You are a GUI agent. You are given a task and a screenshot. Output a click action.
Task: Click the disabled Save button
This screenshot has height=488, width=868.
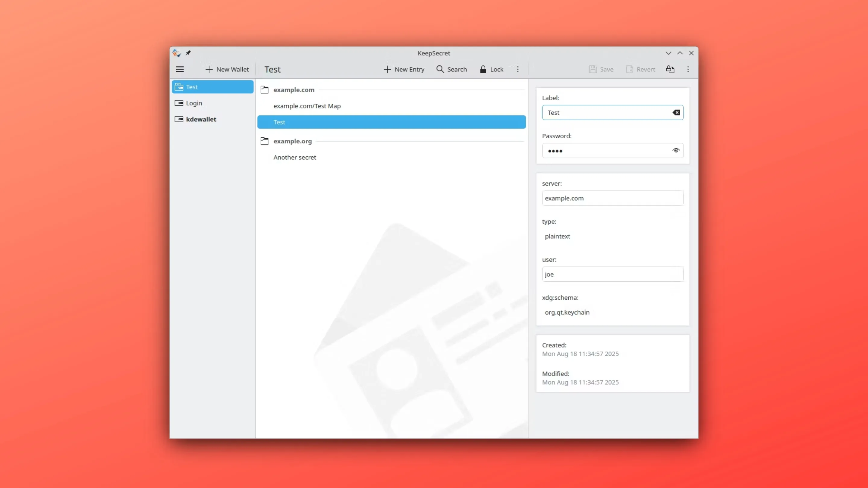pos(601,69)
